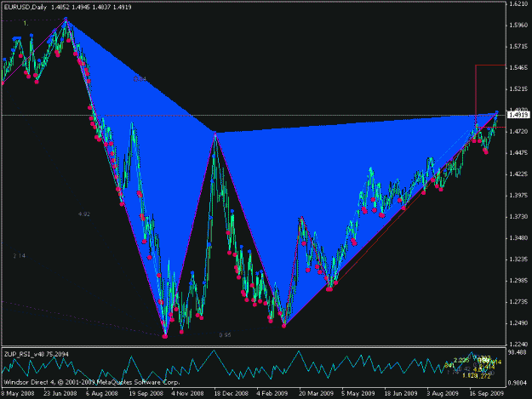The height and width of the screenshot is (399, 532).
Task: Click the 1.2490 price axis label
Action: click(518, 322)
